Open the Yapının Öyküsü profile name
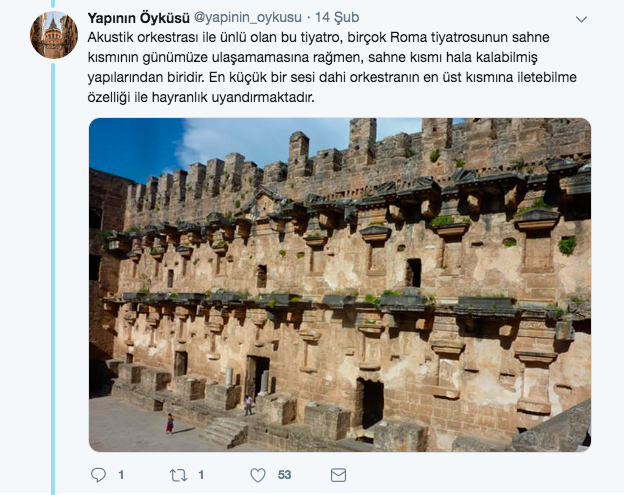 click(138, 18)
